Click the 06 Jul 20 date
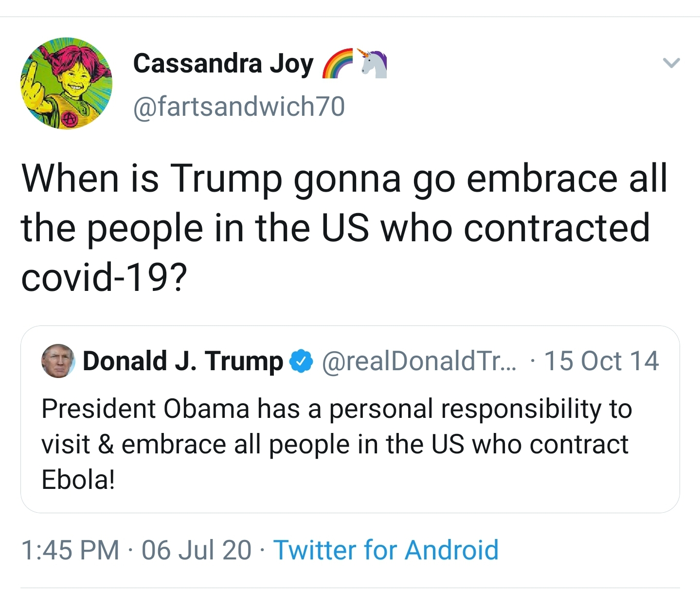Screen dimensions: 700x611 (197, 550)
